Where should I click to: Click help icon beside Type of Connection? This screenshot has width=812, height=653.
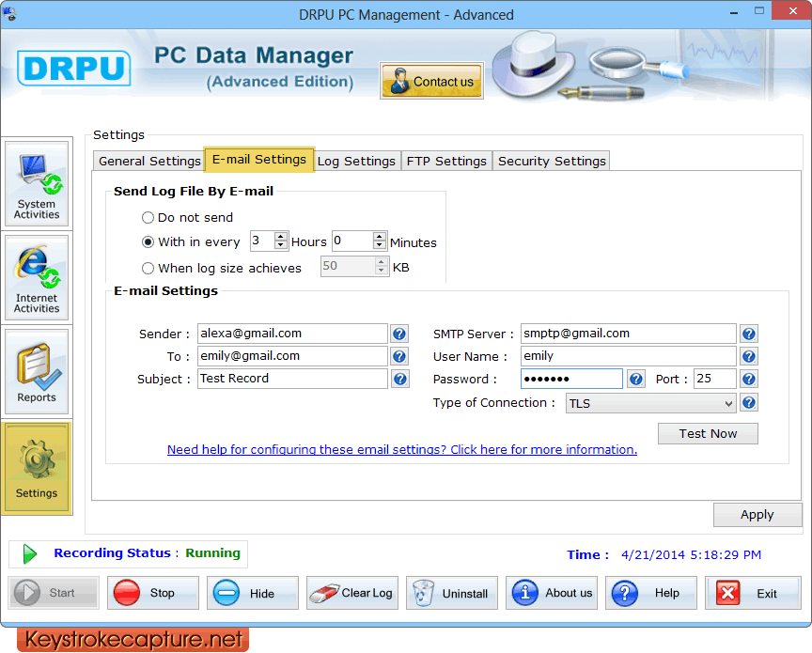point(749,402)
